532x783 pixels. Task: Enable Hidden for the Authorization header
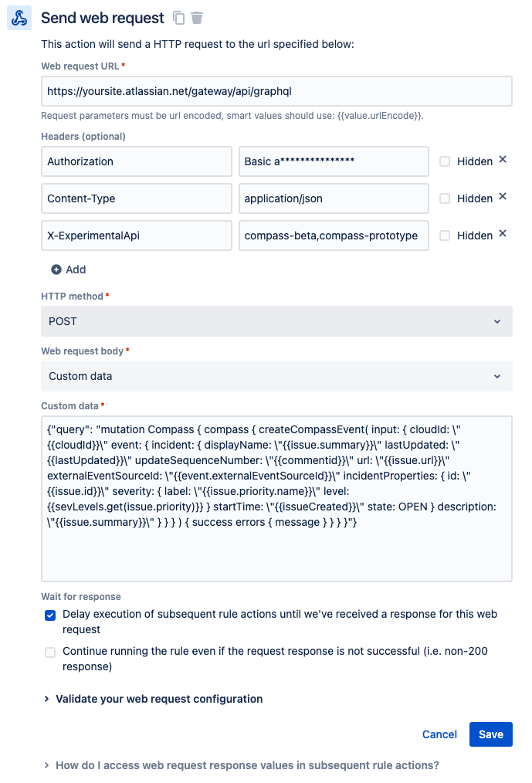click(445, 161)
